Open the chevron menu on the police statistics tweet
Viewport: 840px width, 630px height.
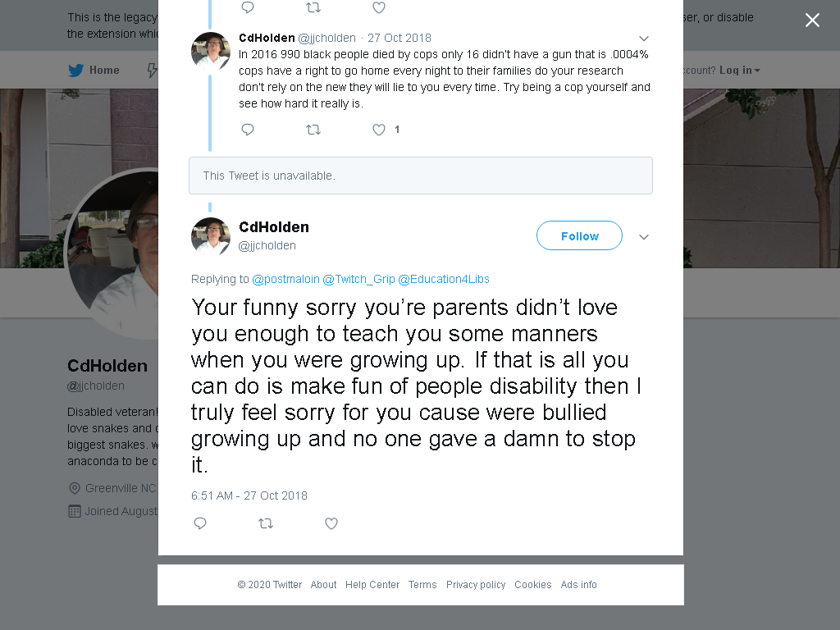click(x=644, y=39)
